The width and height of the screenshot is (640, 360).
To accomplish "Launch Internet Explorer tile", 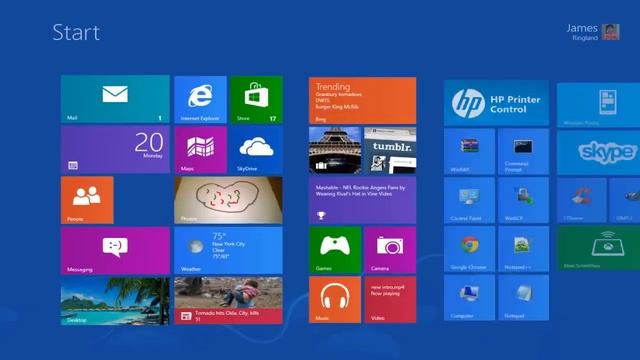I will click(x=200, y=99).
